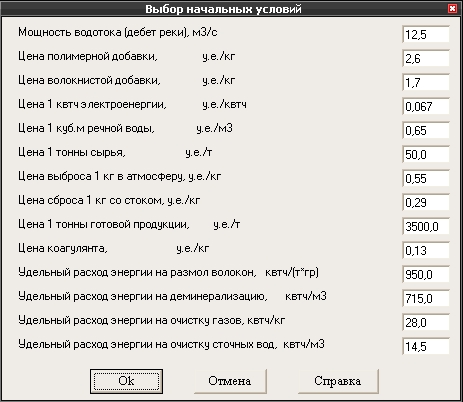
Task: Click label Цена сброса 1 кг со стоком
Action: pyautogui.click(x=91, y=201)
